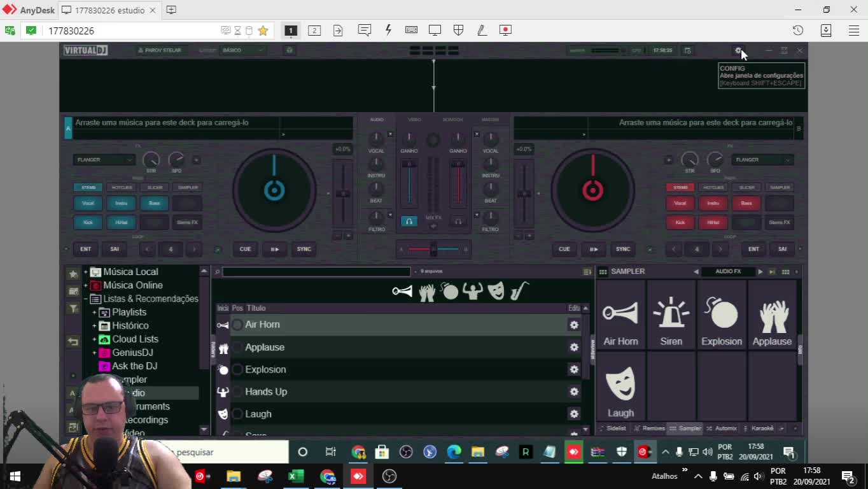Open AnyDesk chat icon
868x489 pixels.
[x=365, y=30]
